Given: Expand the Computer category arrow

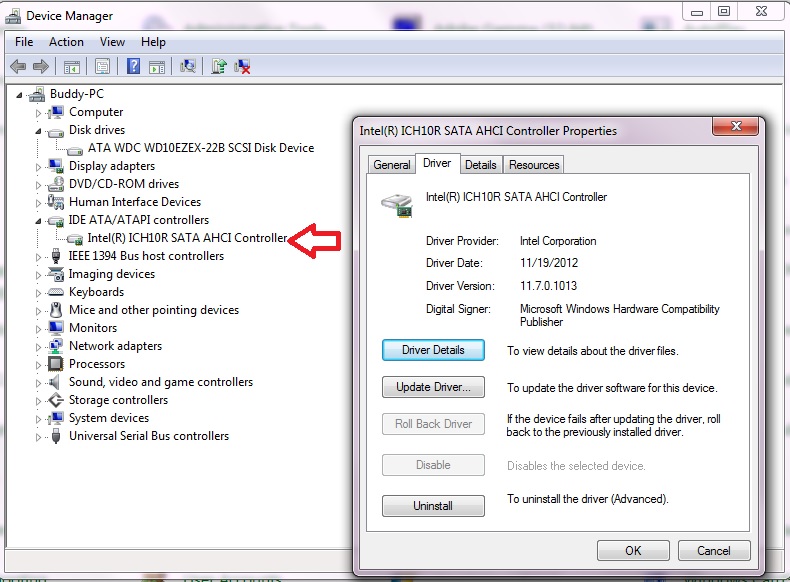Looking at the screenshot, I should [x=38, y=113].
